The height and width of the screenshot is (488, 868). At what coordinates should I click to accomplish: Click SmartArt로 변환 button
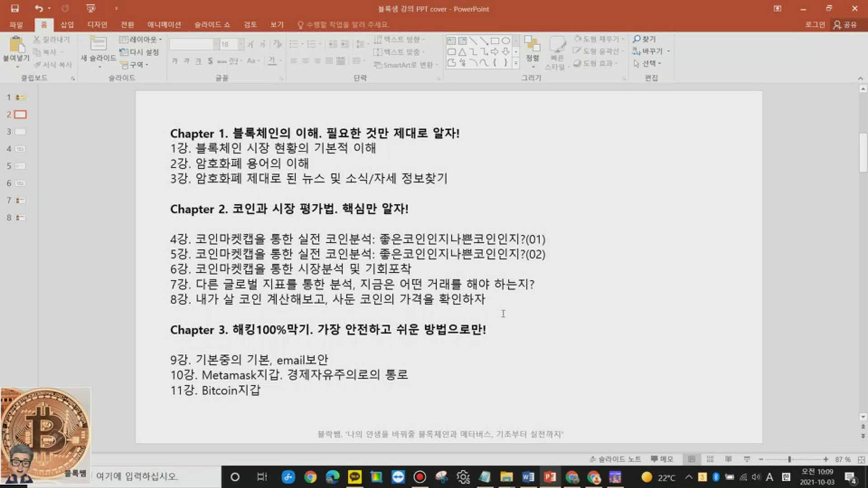tap(407, 65)
